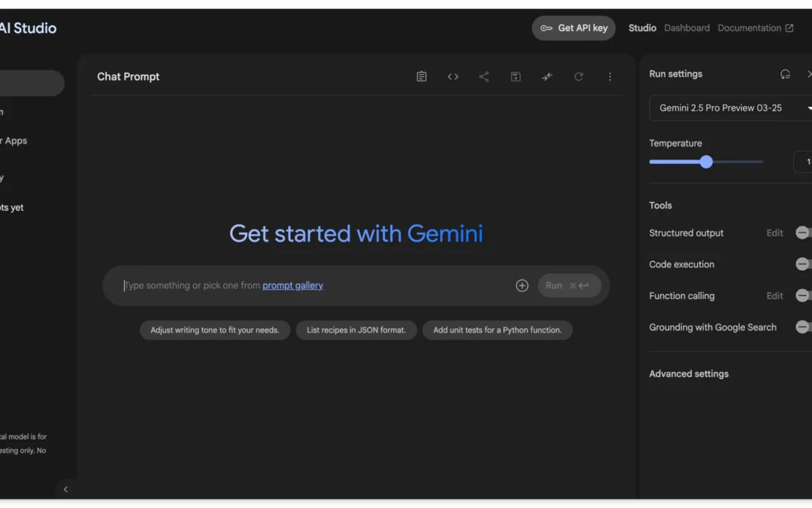Viewport: 812px width, 508px height.
Task: Open the system instructions clipboard icon
Action: tap(422, 77)
